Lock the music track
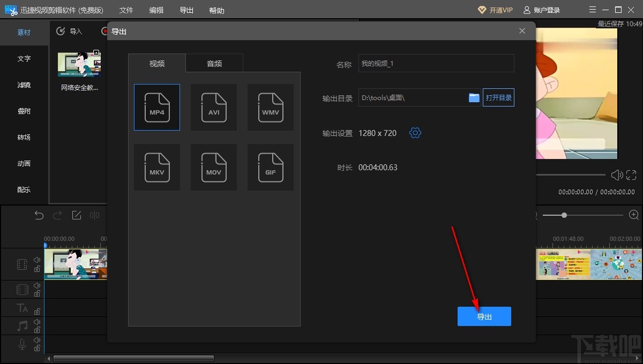Screen dimensions: 643x364 tap(37, 330)
